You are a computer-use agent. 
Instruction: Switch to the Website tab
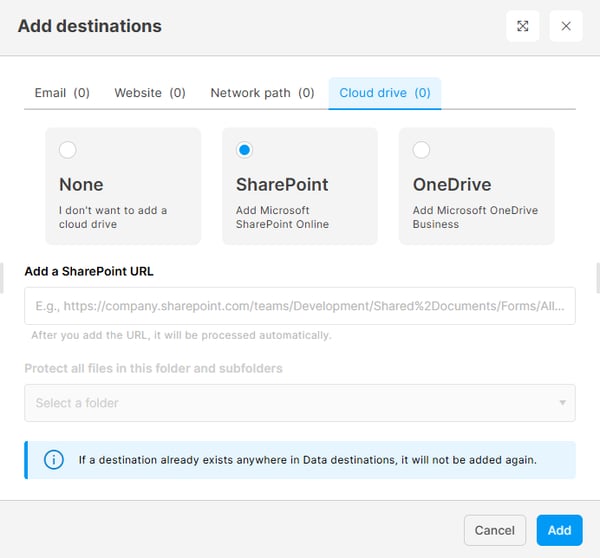click(150, 93)
